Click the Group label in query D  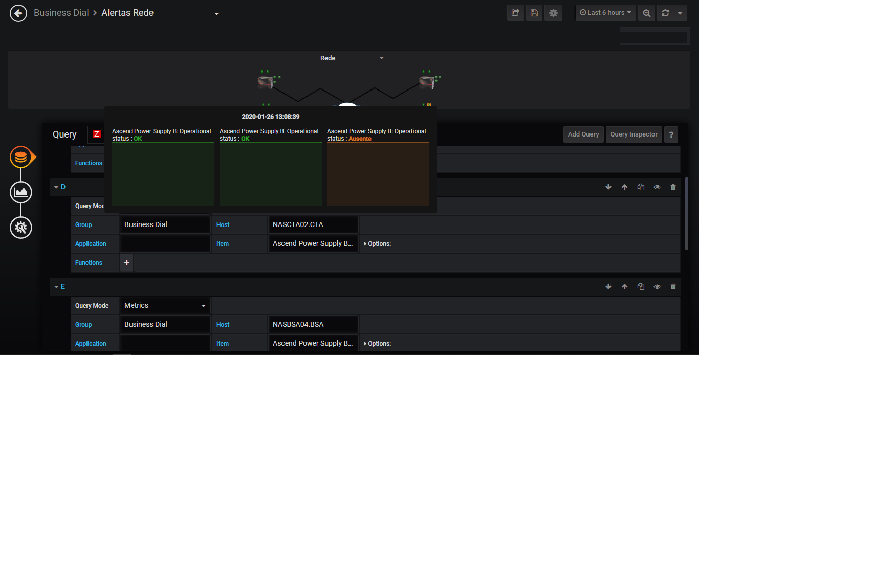pyautogui.click(x=83, y=225)
